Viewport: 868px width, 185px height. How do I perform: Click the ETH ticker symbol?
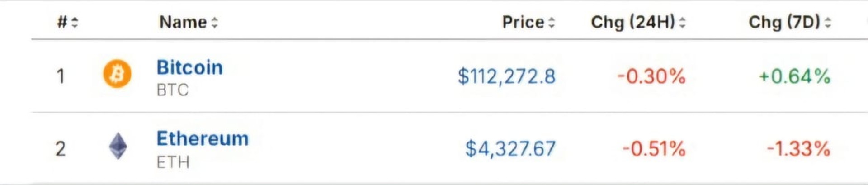pyautogui.click(x=173, y=162)
